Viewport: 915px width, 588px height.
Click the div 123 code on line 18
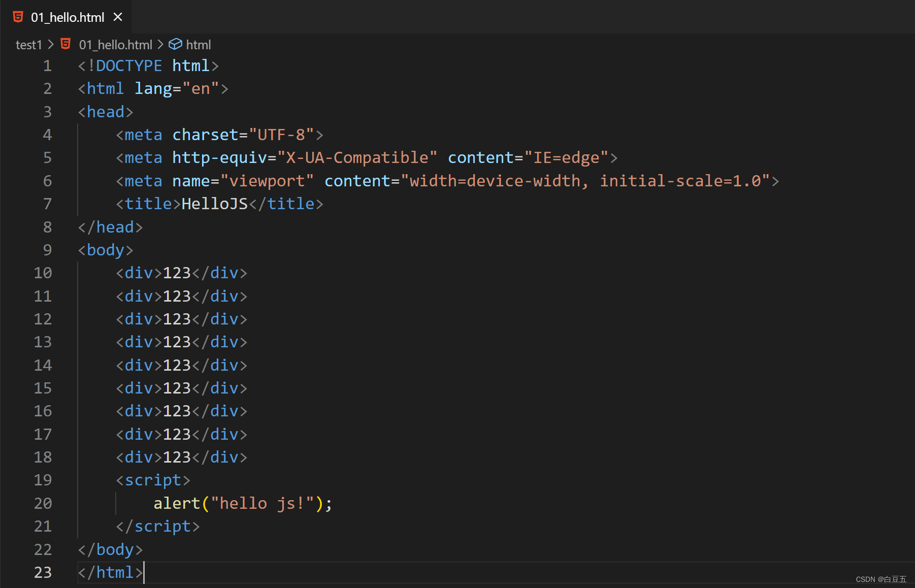pyautogui.click(x=182, y=457)
